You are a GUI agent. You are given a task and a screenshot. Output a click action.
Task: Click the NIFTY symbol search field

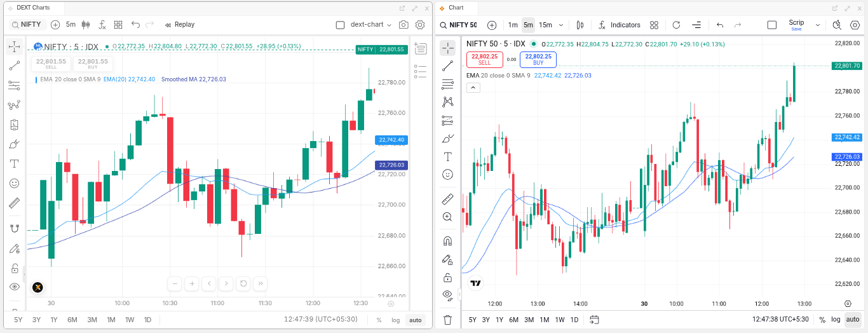pos(27,25)
